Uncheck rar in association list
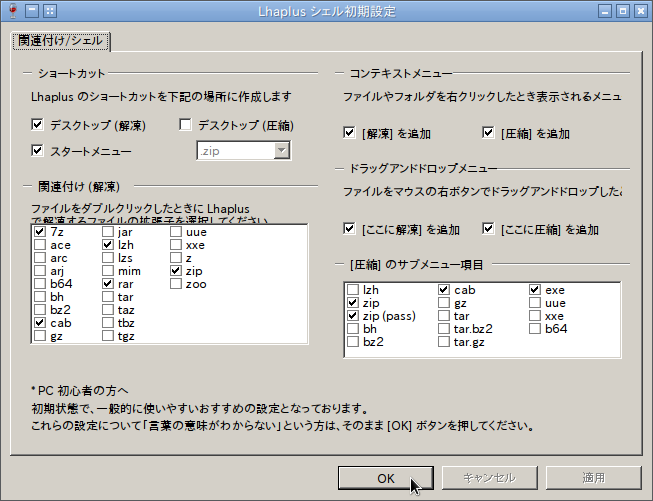 click(x=108, y=284)
